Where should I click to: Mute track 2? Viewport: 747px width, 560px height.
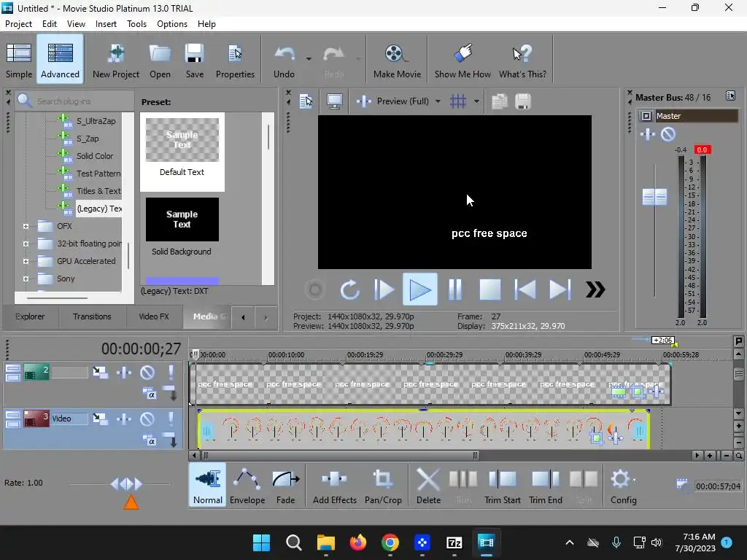pyautogui.click(x=147, y=373)
